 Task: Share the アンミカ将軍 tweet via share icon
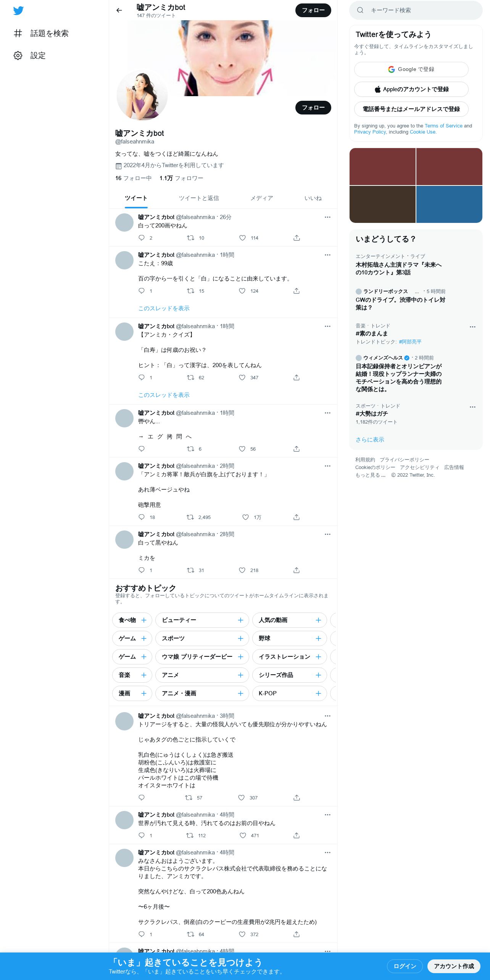click(297, 517)
